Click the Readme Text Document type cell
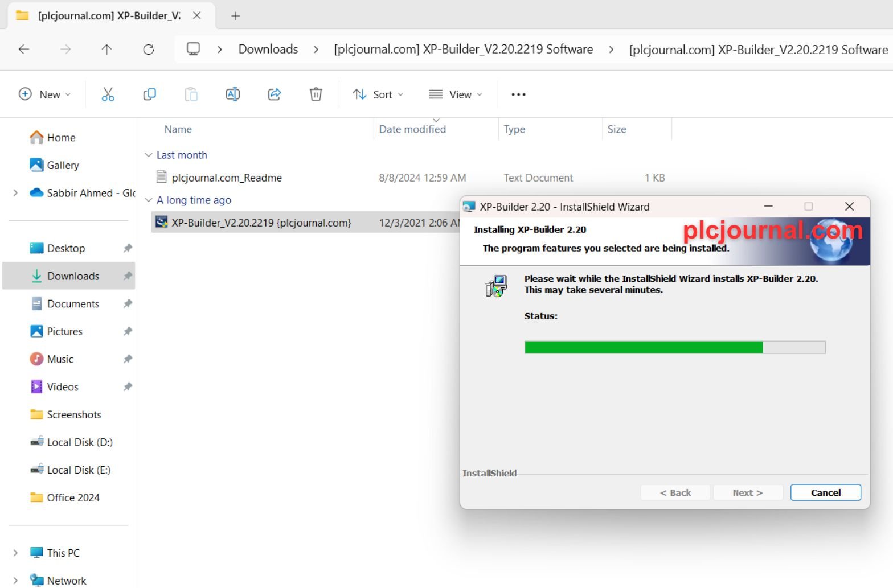The width and height of the screenshot is (893, 588). coord(538,178)
